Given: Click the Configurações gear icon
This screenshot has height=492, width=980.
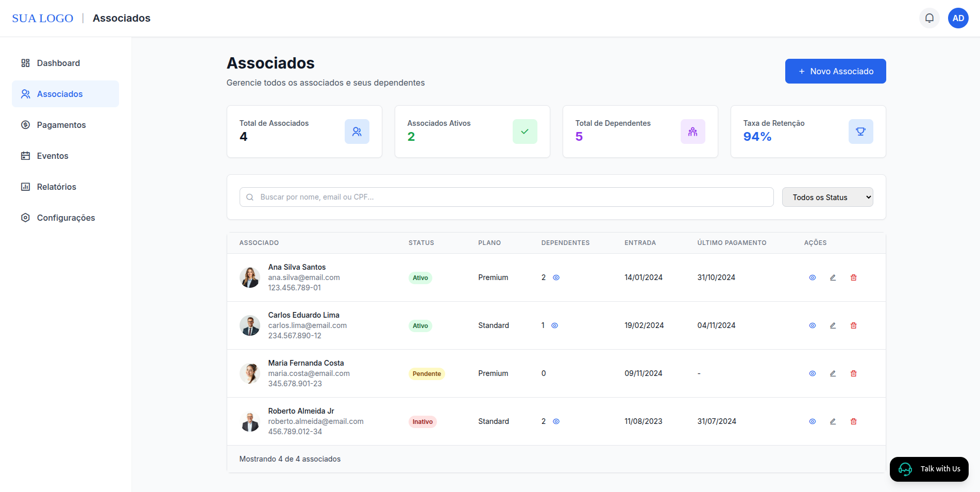Looking at the screenshot, I should click(25, 217).
